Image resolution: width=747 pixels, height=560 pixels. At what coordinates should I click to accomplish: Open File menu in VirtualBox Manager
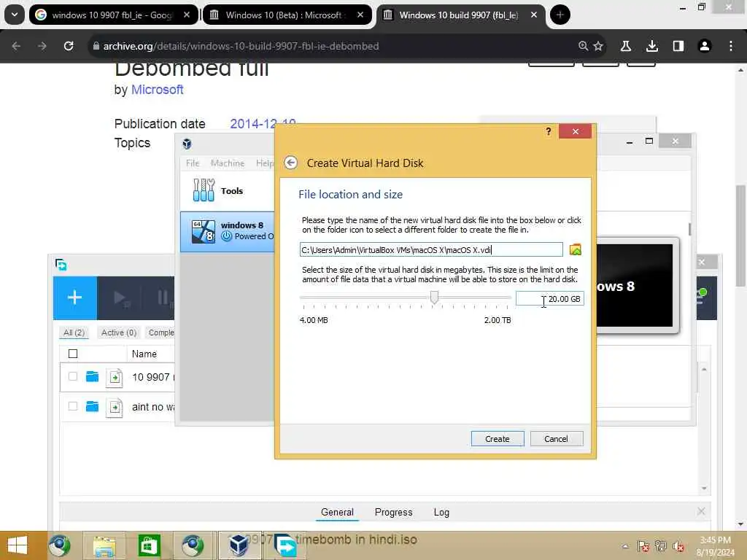(x=193, y=163)
